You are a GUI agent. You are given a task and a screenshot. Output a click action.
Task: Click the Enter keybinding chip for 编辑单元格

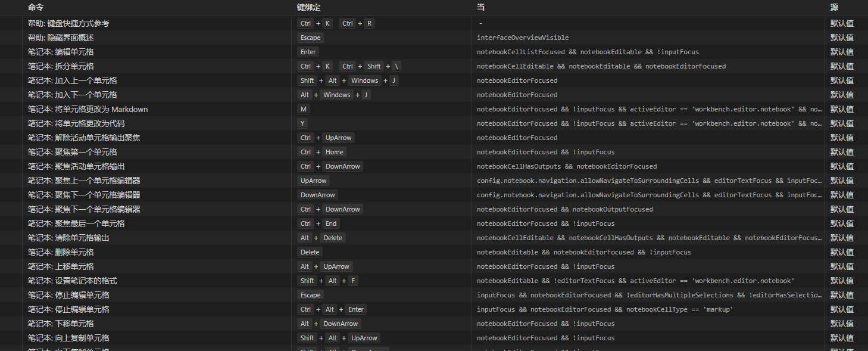click(x=308, y=51)
